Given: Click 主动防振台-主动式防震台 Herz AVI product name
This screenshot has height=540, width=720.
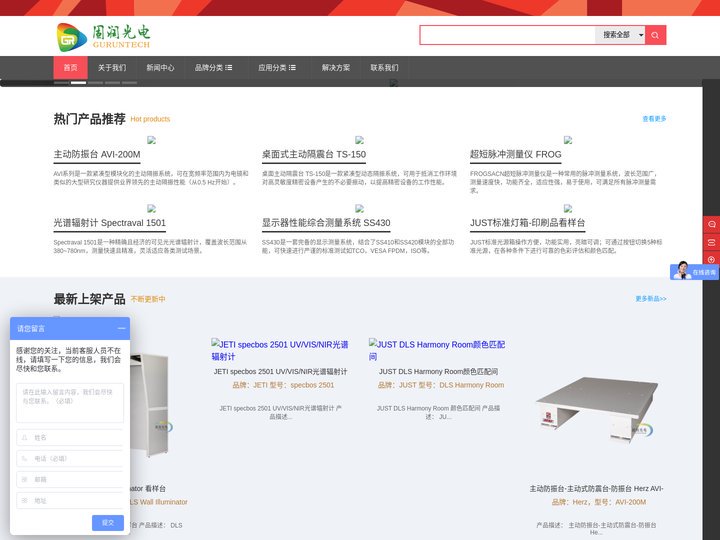Looking at the screenshot, I should [596, 489].
